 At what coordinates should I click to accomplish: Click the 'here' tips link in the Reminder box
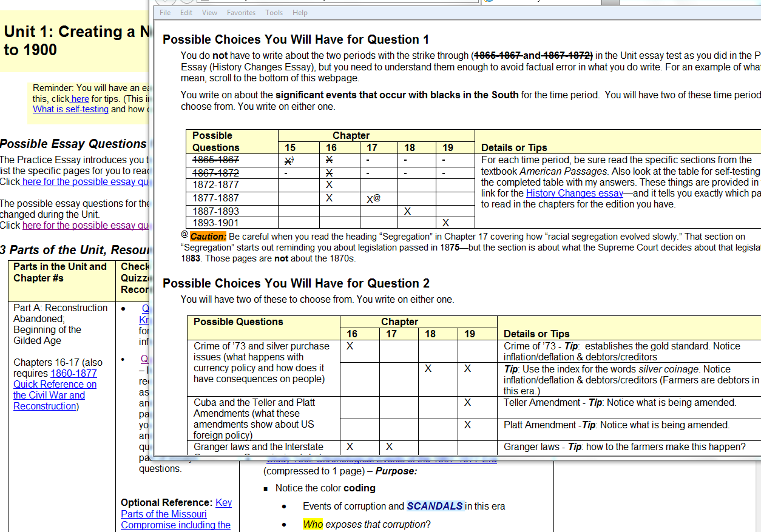[79, 99]
